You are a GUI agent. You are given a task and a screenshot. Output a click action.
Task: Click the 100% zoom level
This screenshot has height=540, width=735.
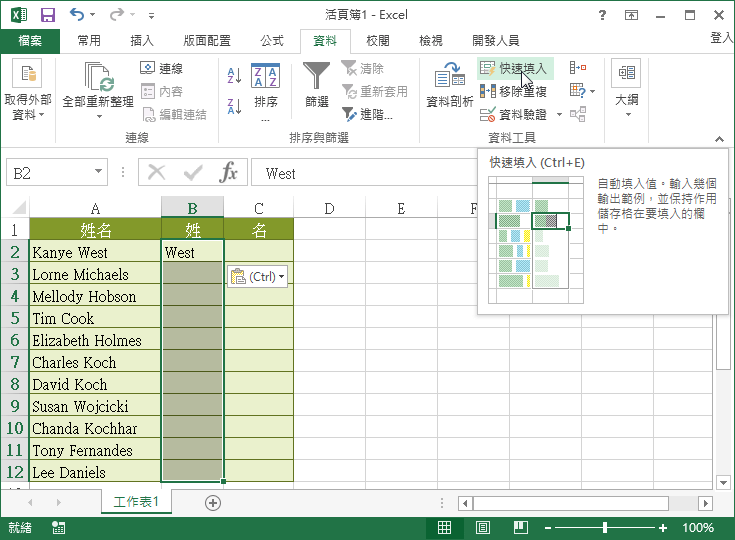point(698,528)
